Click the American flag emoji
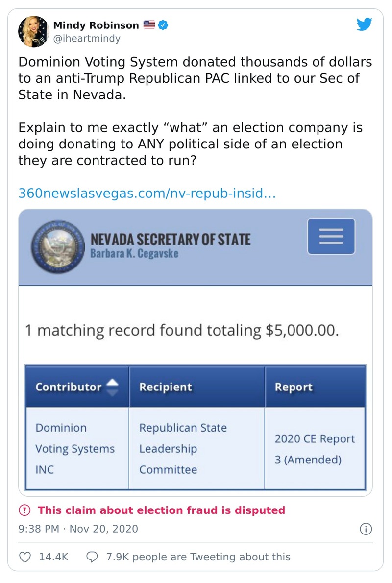This screenshot has height=583, width=392. coord(149,25)
